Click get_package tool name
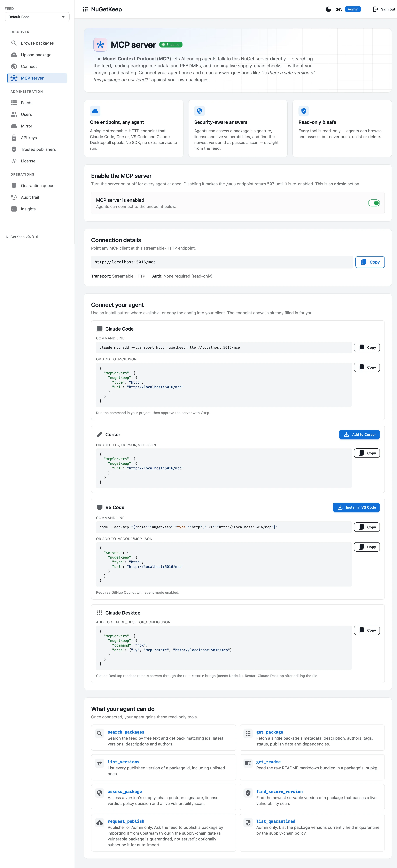 (x=270, y=732)
